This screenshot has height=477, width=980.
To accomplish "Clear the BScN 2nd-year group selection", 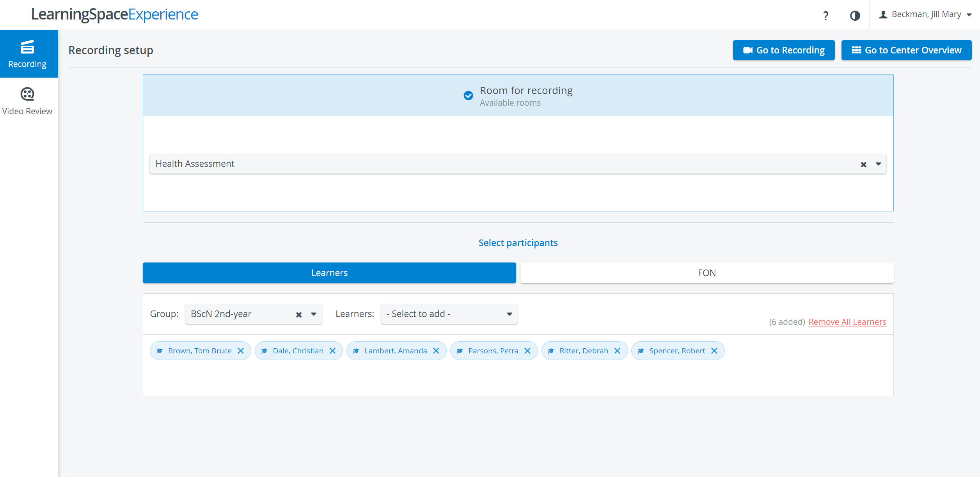I will pos(299,314).
